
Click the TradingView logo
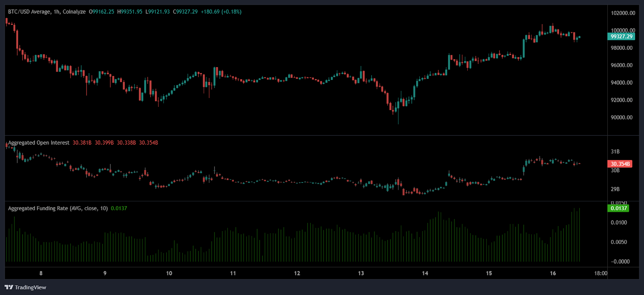click(25, 287)
